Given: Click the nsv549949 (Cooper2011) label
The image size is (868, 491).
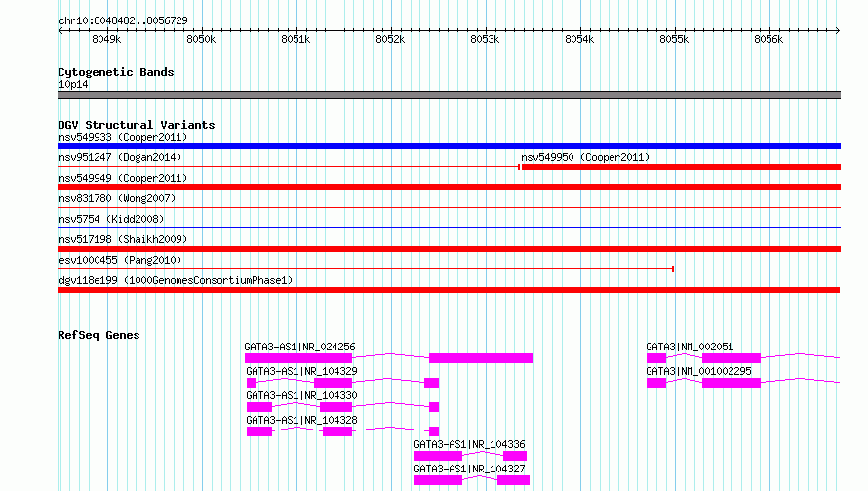Looking at the screenshot, I should coord(123,178).
